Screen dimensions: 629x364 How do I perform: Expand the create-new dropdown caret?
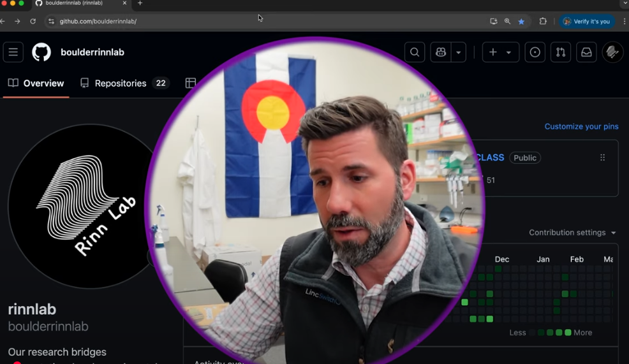click(508, 52)
